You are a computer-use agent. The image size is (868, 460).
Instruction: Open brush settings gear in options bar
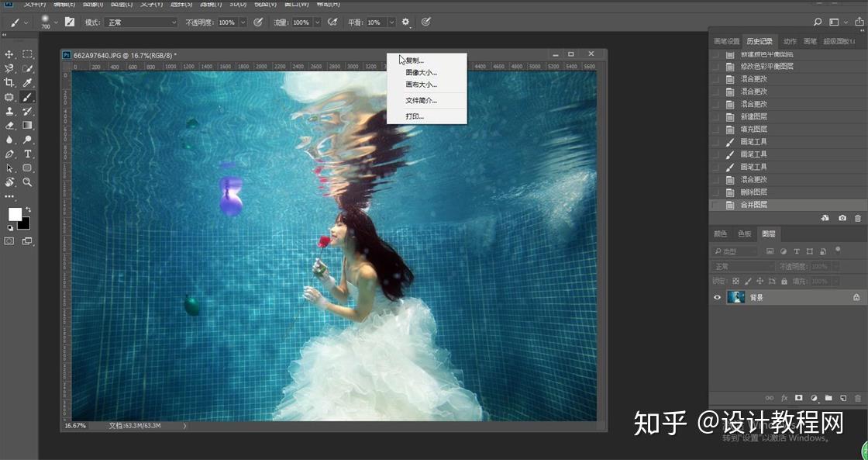click(x=406, y=22)
